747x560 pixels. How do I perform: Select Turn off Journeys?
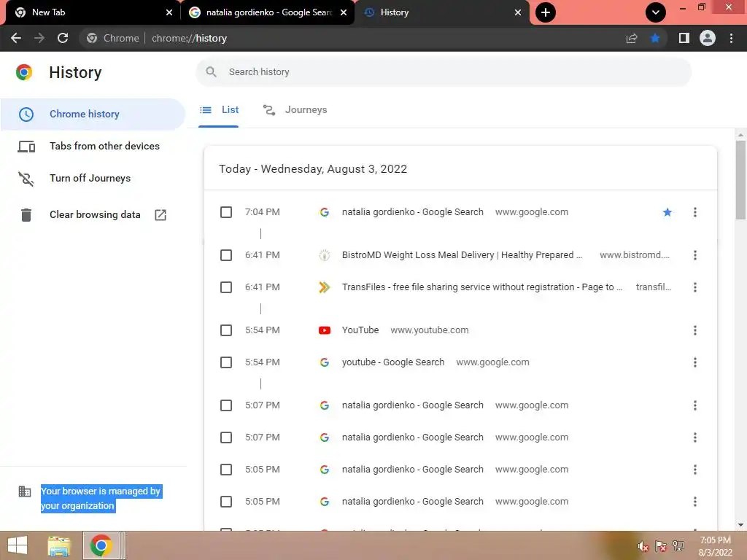point(93,178)
